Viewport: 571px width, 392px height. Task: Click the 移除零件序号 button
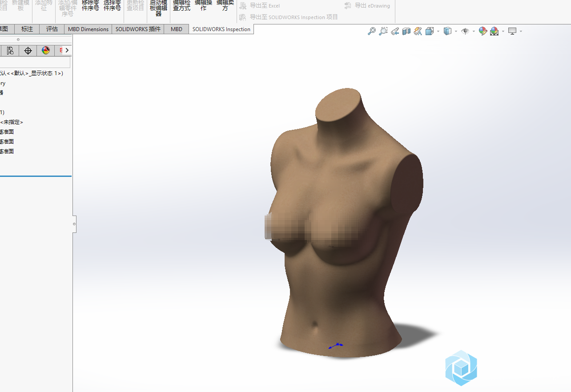point(90,6)
